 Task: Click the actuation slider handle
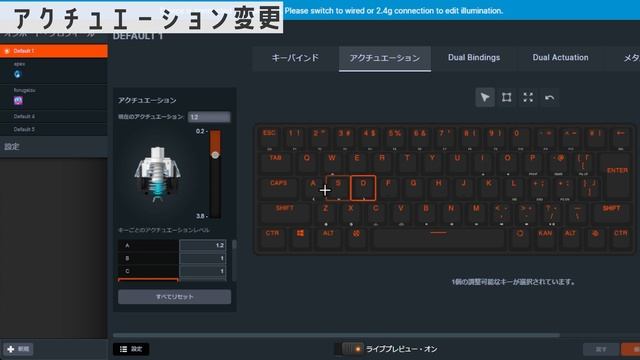coord(215,155)
